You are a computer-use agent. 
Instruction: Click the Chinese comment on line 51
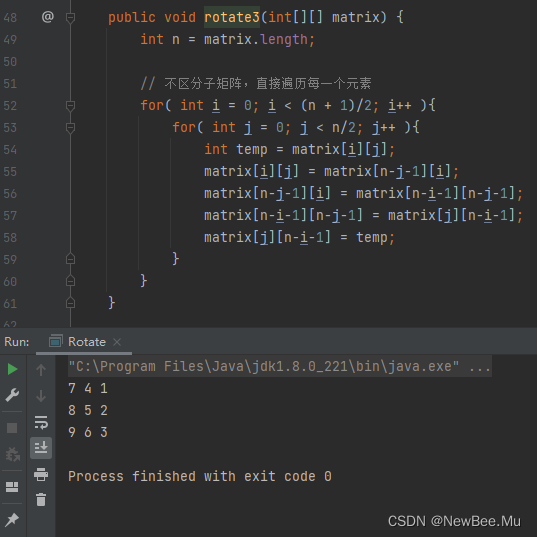(256, 83)
